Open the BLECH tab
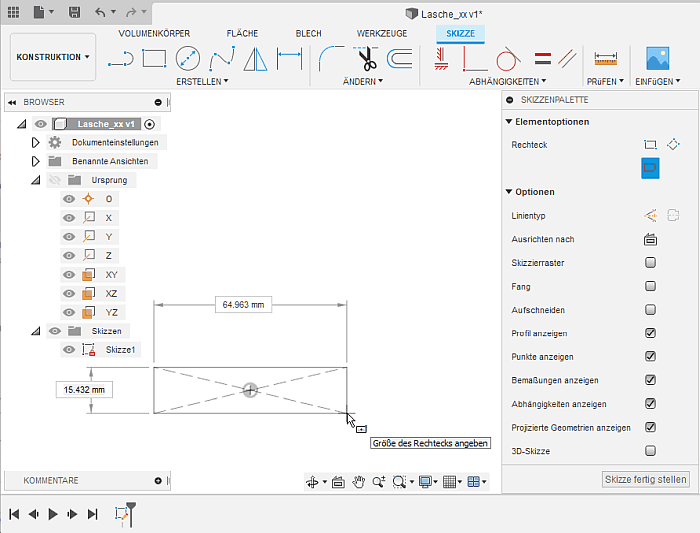Screen dimensions: 700x533 (308, 33)
